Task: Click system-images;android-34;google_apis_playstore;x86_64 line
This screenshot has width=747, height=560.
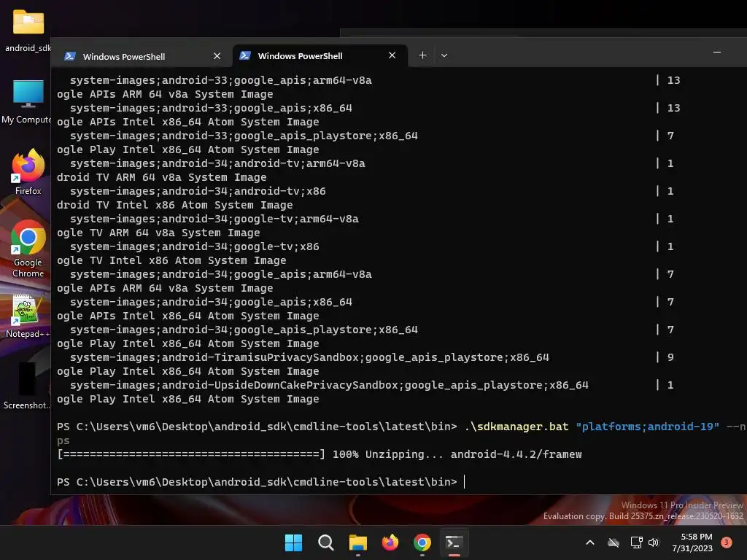Action: click(244, 330)
